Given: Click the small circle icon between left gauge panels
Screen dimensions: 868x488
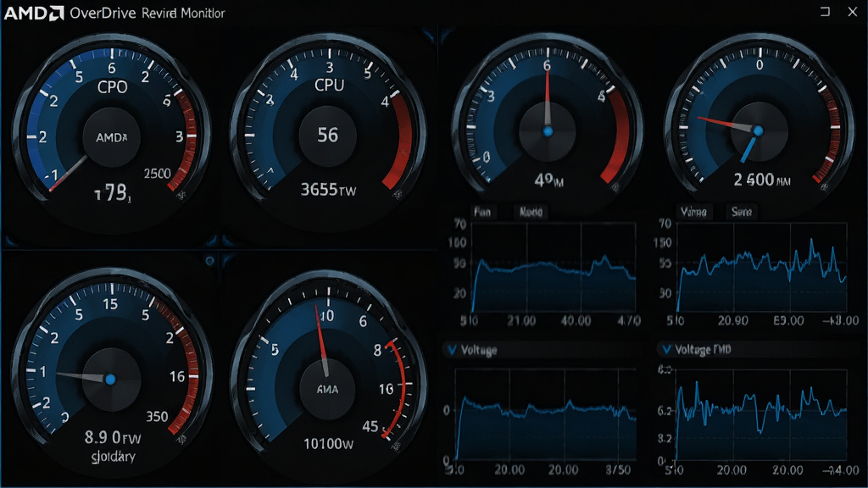Looking at the screenshot, I should click(210, 261).
